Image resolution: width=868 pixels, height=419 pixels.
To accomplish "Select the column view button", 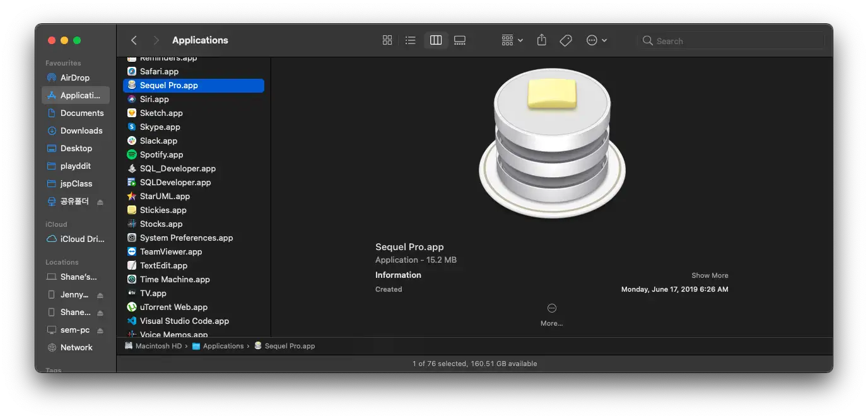I will click(436, 40).
